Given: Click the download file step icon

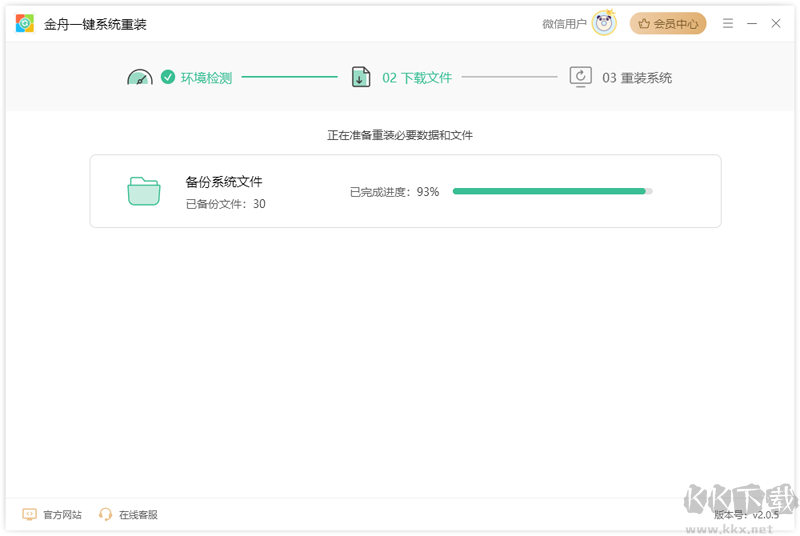Looking at the screenshot, I should tap(361, 77).
